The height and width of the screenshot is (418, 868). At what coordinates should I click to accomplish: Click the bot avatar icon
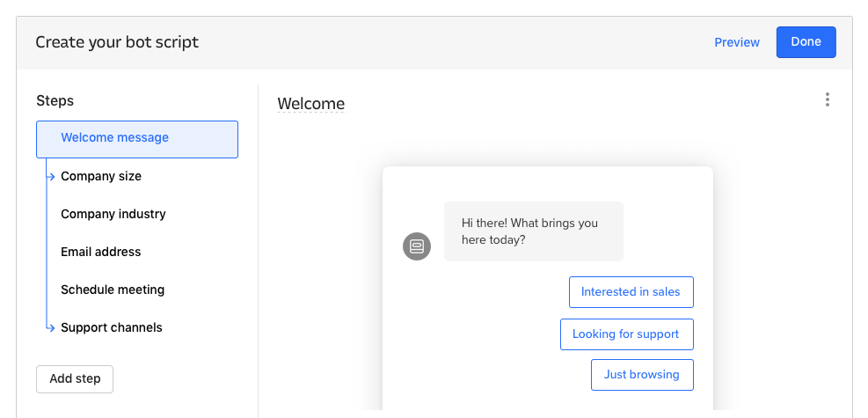[417, 246]
